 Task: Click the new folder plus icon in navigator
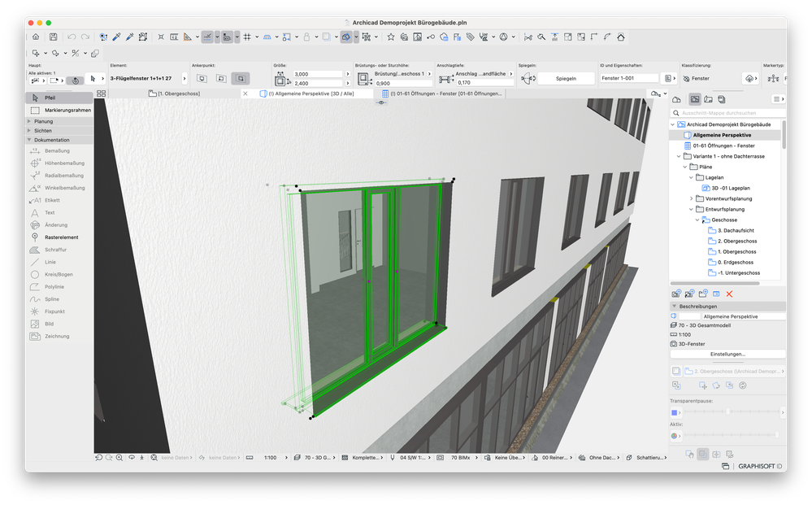703,294
